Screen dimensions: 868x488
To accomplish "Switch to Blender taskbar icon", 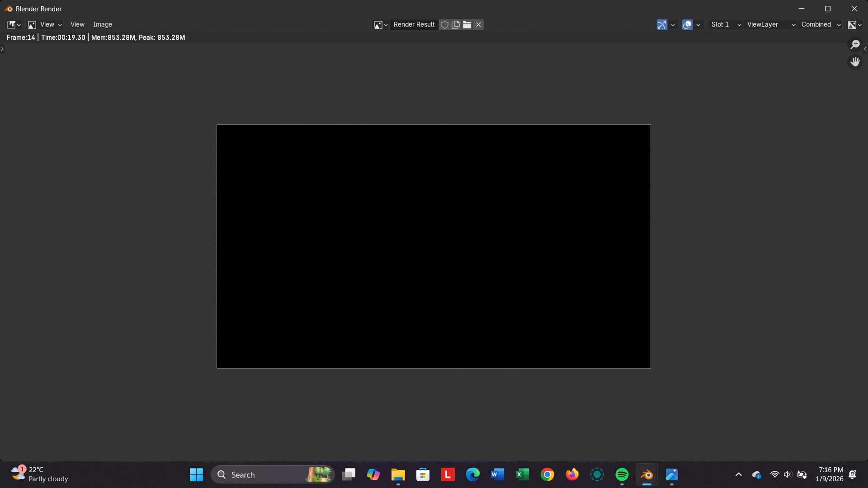I will (647, 474).
